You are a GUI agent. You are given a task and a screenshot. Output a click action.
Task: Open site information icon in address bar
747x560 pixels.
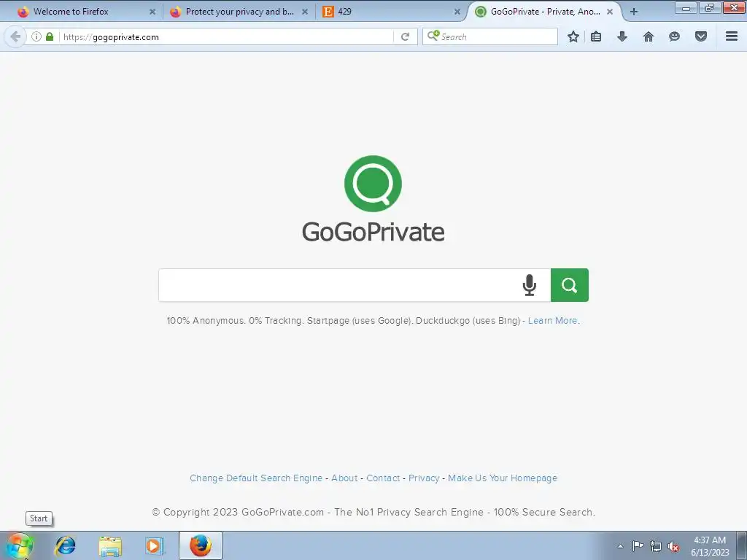click(x=36, y=36)
